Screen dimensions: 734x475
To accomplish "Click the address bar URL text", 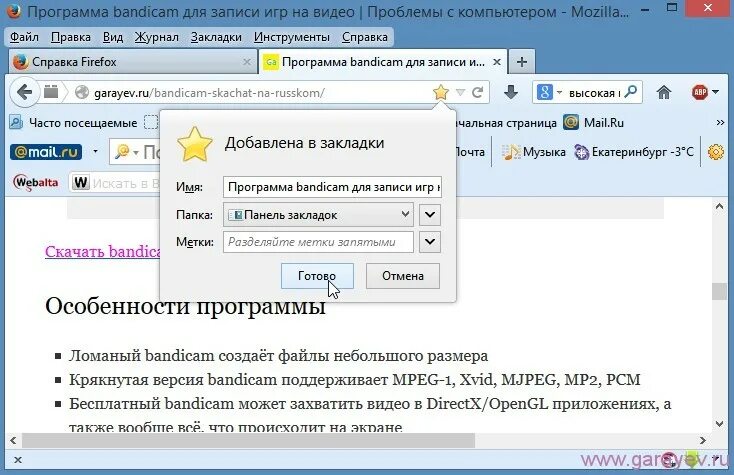I will click(x=209, y=93).
